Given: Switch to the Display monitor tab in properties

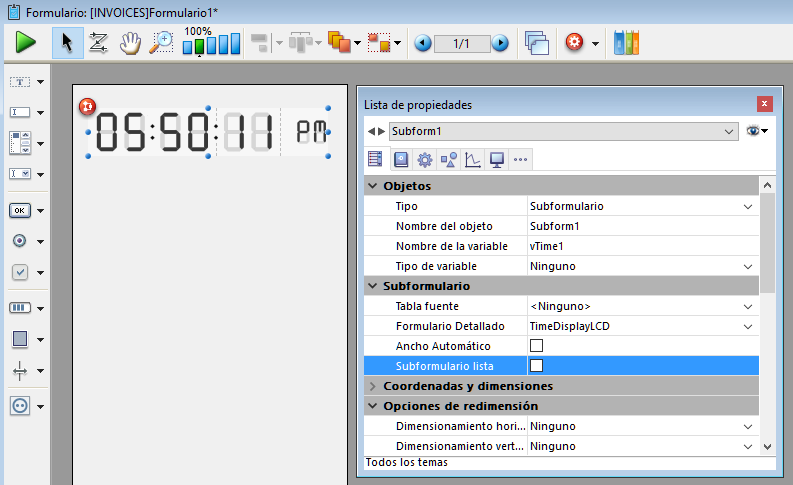Looking at the screenshot, I should click(496, 159).
